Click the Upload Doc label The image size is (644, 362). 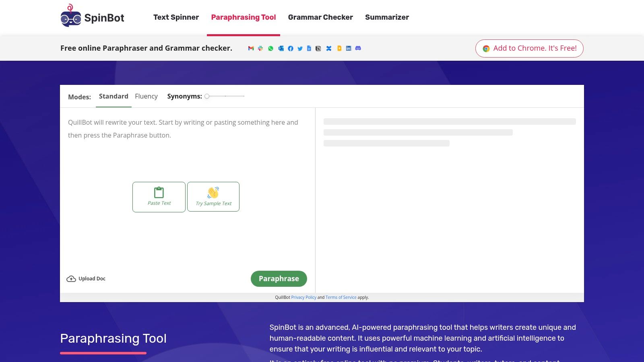92,279
